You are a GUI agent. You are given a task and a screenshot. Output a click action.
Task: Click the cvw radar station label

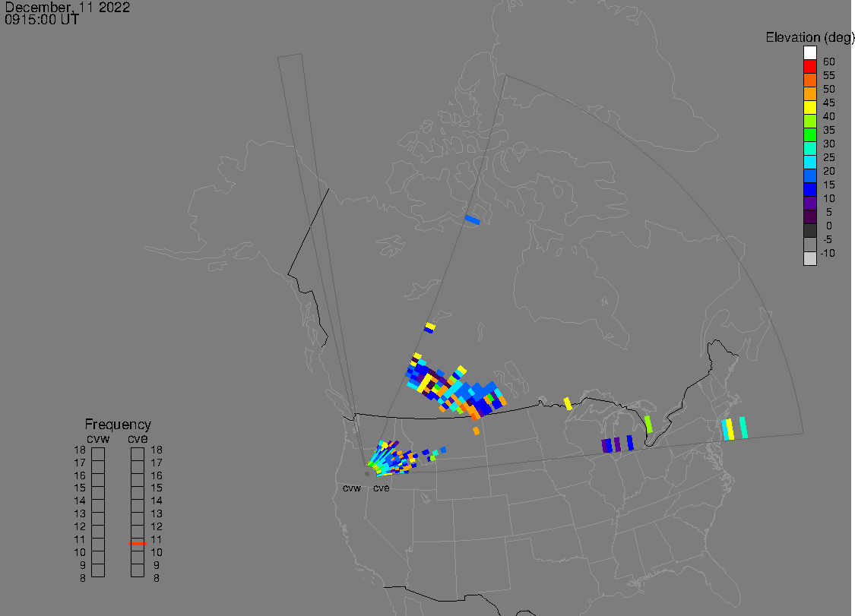click(x=351, y=488)
